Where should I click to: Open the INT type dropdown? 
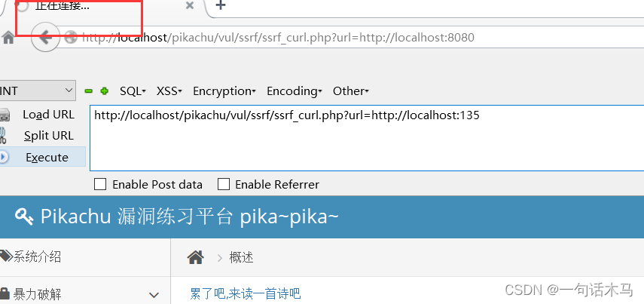[x=38, y=91]
